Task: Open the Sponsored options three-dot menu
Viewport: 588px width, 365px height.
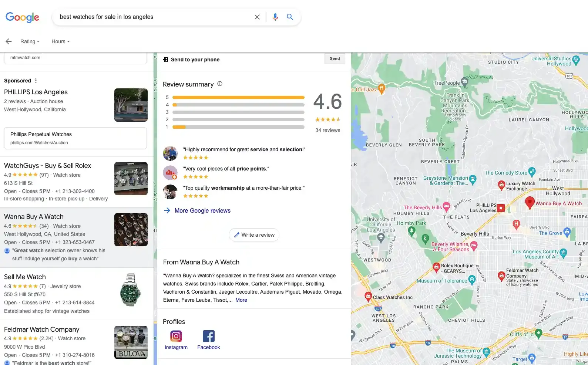Action: point(36,81)
